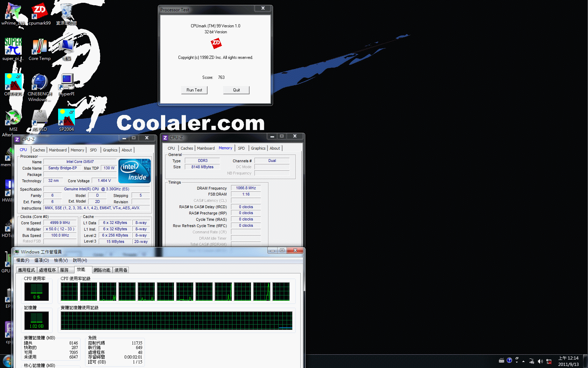Image resolution: width=588 pixels, height=368 pixels.
Task: Click the help question mark tray icon
Action: 509,360
